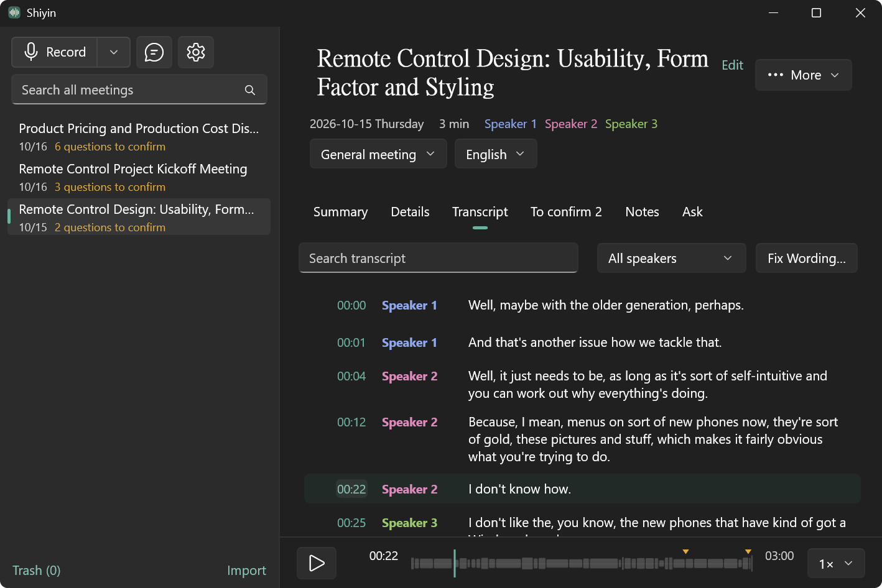Jump to timestamp 00:00
Viewport: 882px width, 588px height.
(351, 305)
